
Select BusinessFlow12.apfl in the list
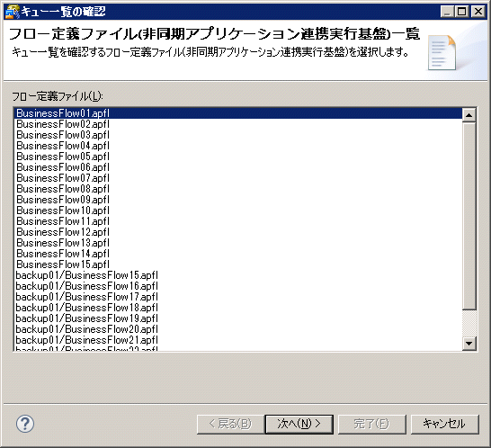238,232
